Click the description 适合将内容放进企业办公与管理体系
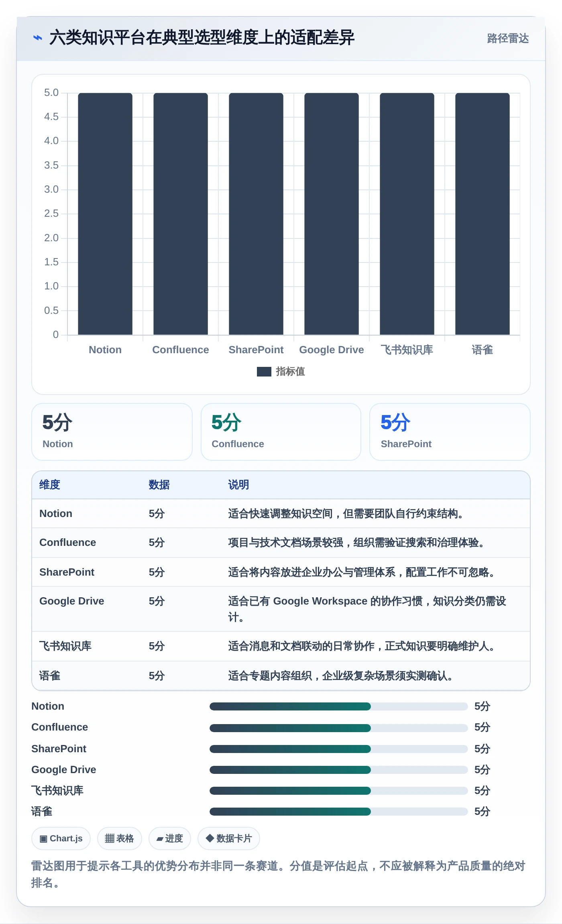Viewport: 562px width, 924px height. point(361,572)
